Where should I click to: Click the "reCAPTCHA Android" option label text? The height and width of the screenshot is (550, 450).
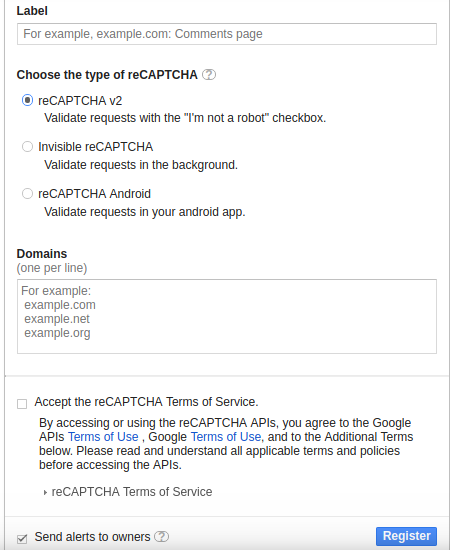coord(94,194)
